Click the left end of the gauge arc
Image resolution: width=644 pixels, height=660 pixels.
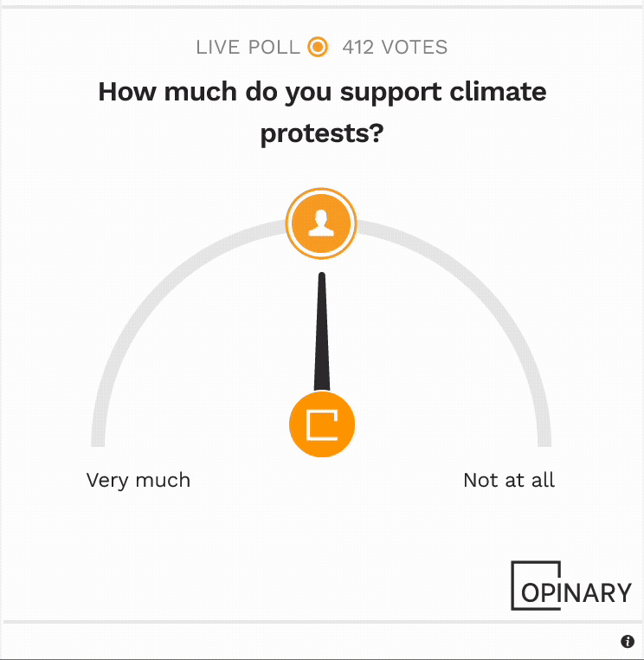coord(98,437)
